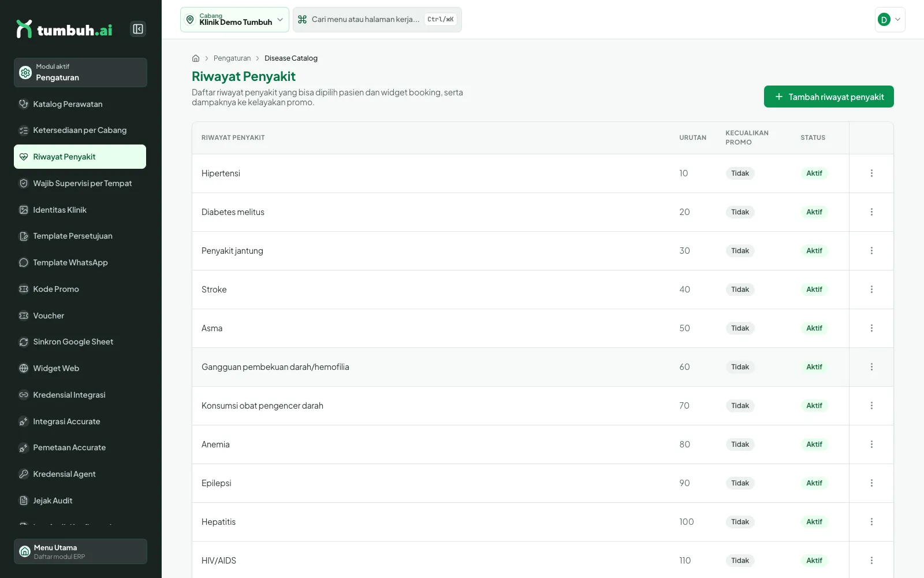Open Template Persetujuan page
924x578 pixels.
80,236
